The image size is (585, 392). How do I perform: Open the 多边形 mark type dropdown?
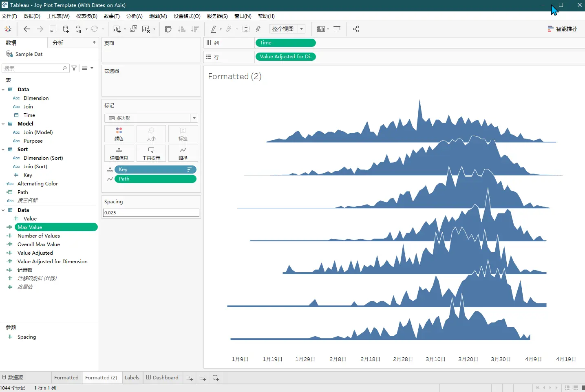pyautogui.click(x=151, y=118)
